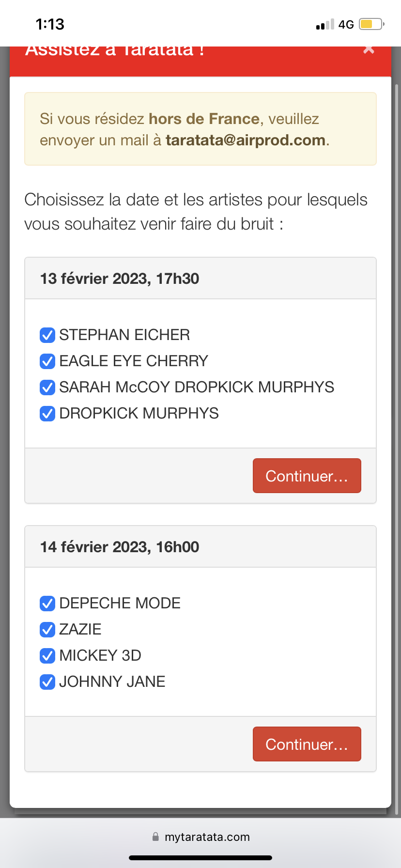The image size is (401, 868).
Task: Tap the 1:13 clock in status bar
Action: [x=50, y=24]
